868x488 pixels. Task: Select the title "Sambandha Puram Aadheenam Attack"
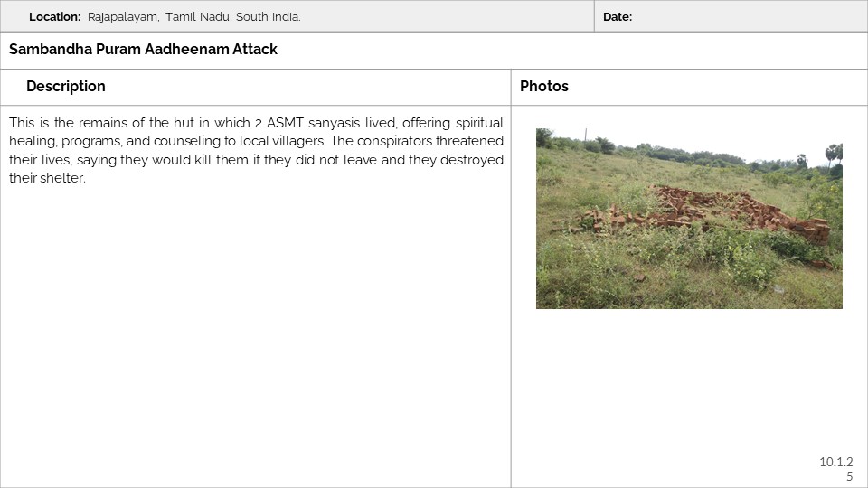pyautogui.click(x=143, y=50)
